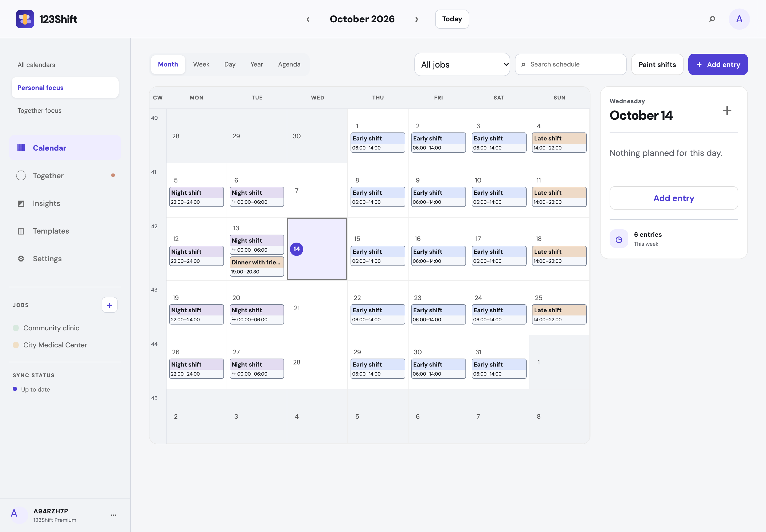Open the user avatar in header

coord(739,19)
